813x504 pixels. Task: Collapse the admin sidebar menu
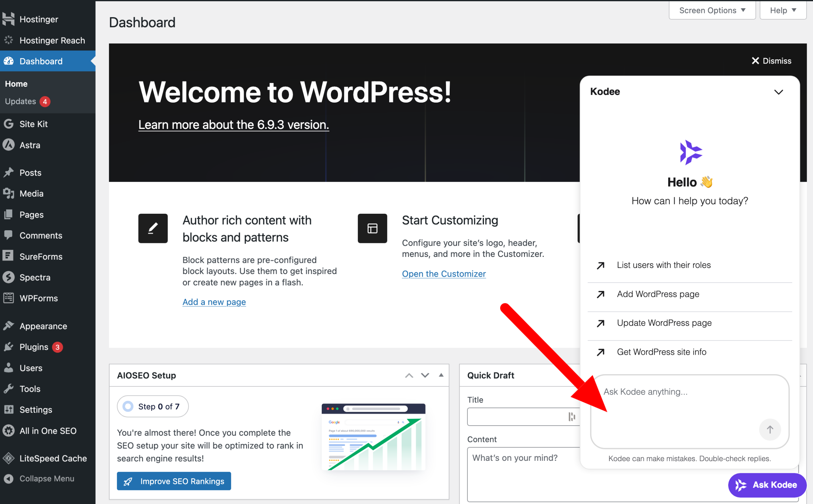[x=48, y=478]
